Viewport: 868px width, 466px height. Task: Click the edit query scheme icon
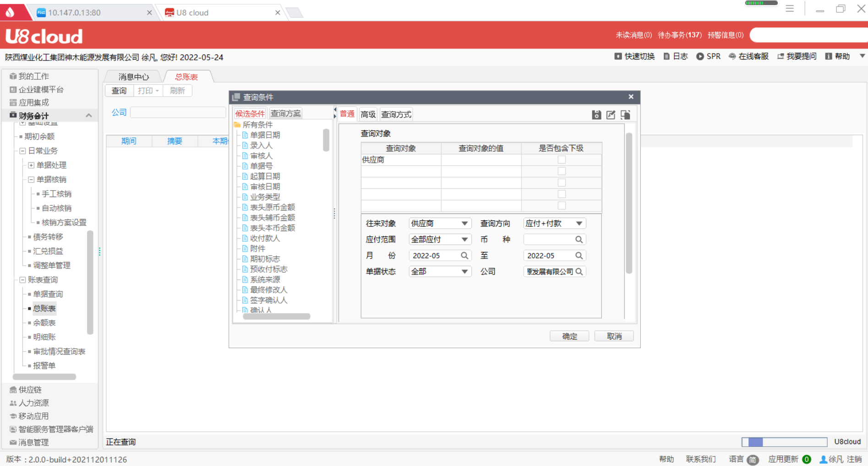[x=611, y=115]
